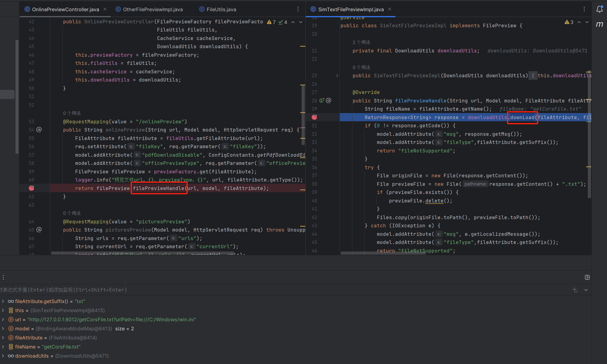Switch to OtherFilePreviewImpl.java tab
The height and width of the screenshot is (364, 607).
tap(149, 9)
